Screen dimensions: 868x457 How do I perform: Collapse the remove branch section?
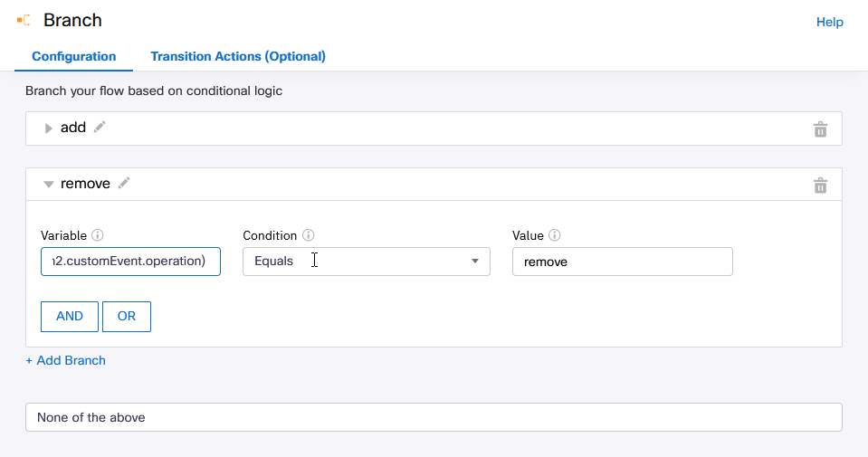click(x=49, y=185)
